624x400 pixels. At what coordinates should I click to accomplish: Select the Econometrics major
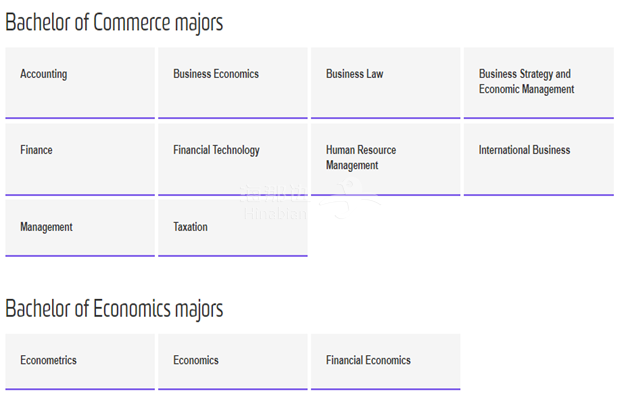click(80, 360)
